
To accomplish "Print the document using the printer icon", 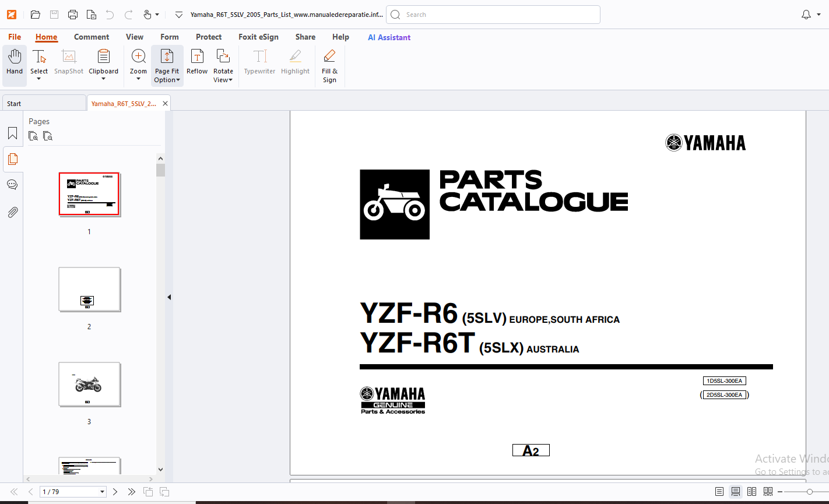I will pos(73,15).
